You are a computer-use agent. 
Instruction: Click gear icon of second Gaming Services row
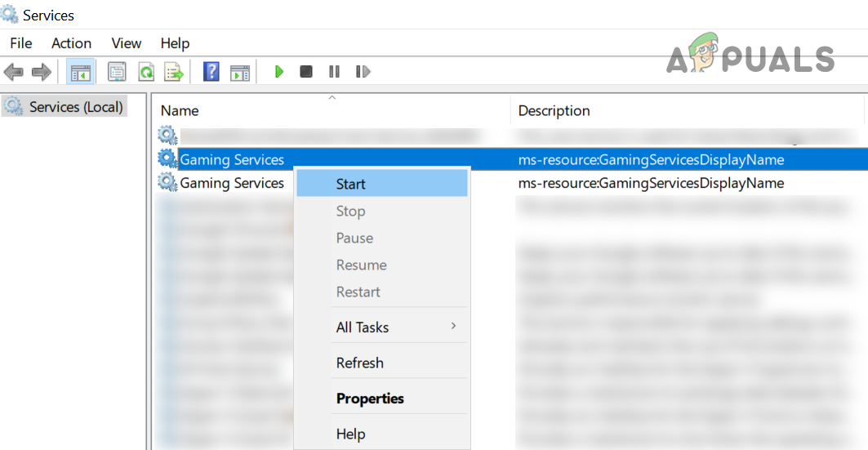click(167, 181)
